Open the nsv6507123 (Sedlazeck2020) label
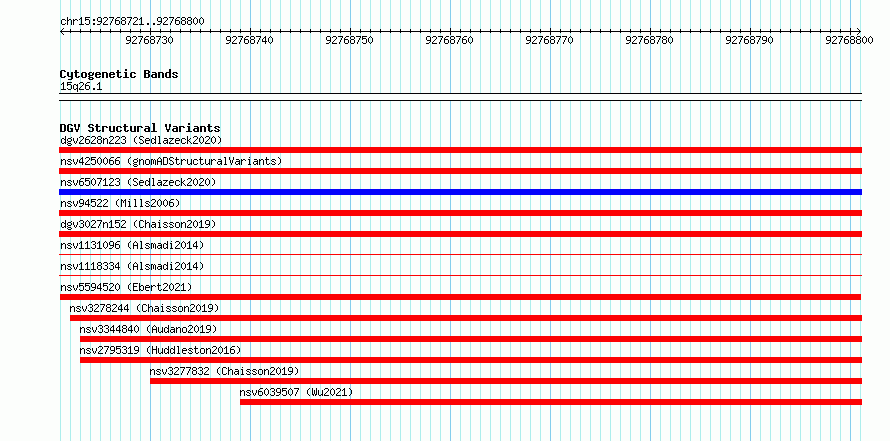 pos(138,182)
